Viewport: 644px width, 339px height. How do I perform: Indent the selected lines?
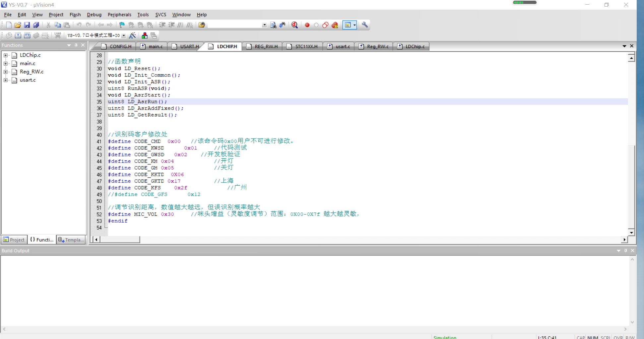click(x=162, y=25)
